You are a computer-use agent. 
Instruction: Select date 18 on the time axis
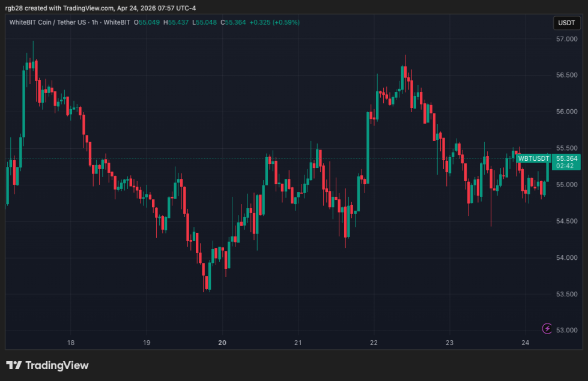(71, 343)
